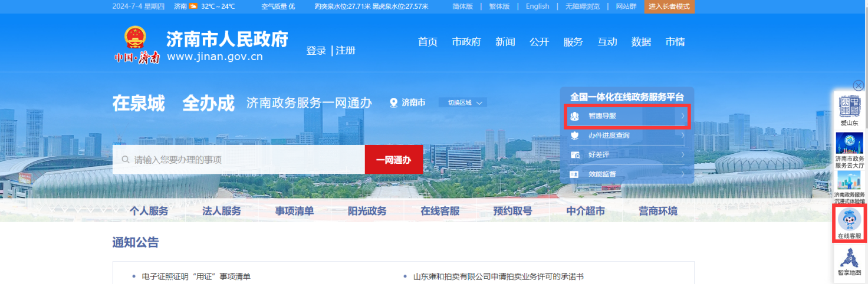The width and height of the screenshot is (868, 284).
Task: Expand 办件进度查询 chevron arrow
Action: (683, 136)
